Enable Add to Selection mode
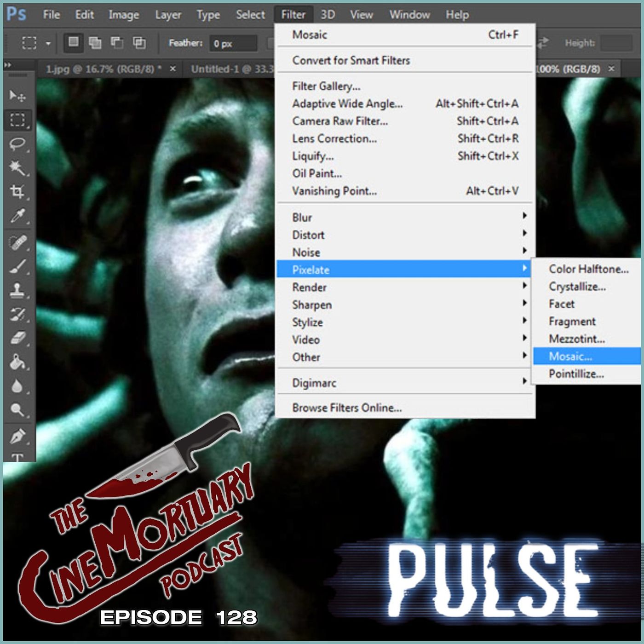The height and width of the screenshot is (644, 644). pos(95,43)
